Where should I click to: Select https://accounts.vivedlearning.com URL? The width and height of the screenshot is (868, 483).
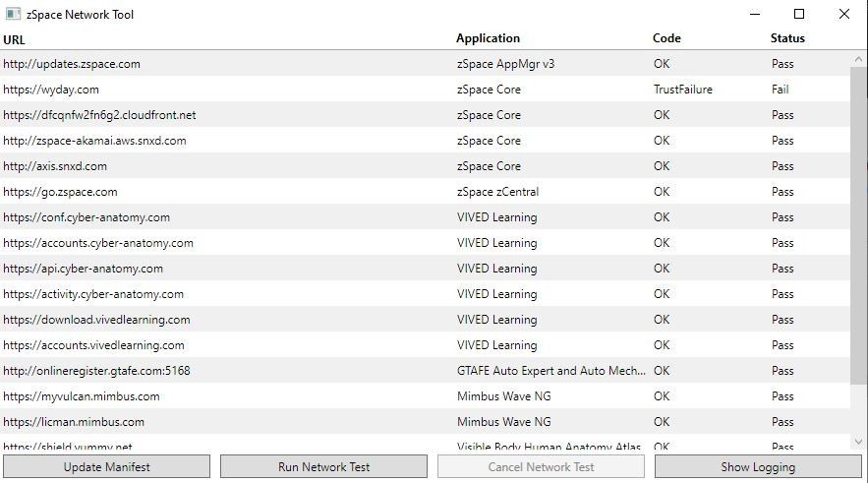(93, 345)
